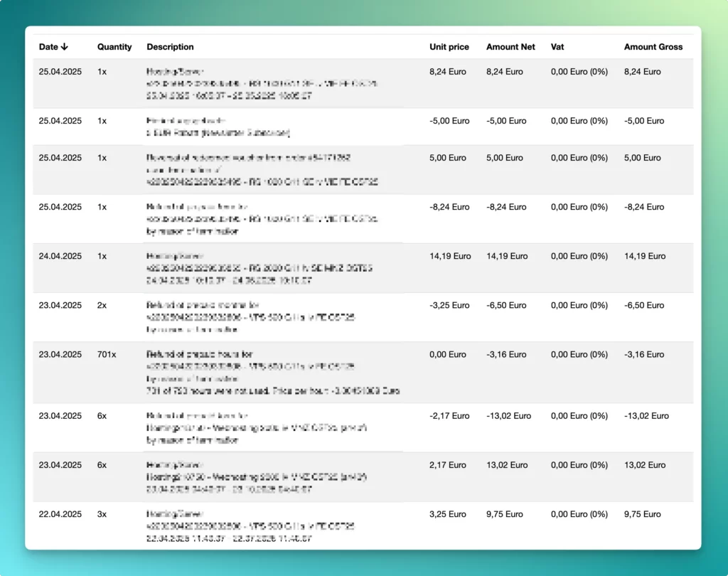This screenshot has height=576, width=728.
Task: Click Amount Gross value -8,24 Euro
Action: (644, 207)
